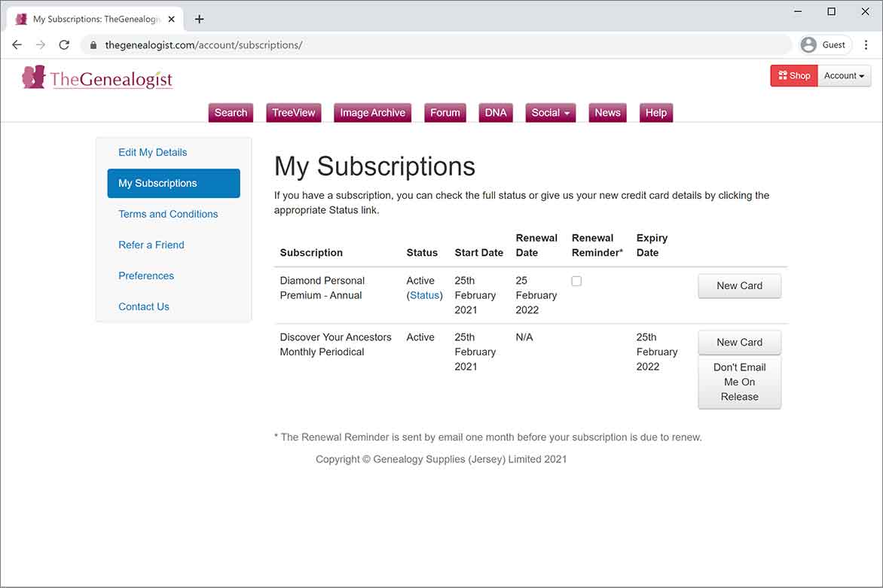This screenshot has height=588, width=883.
Task: Expand the Account dropdown
Action: [x=844, y=76]
